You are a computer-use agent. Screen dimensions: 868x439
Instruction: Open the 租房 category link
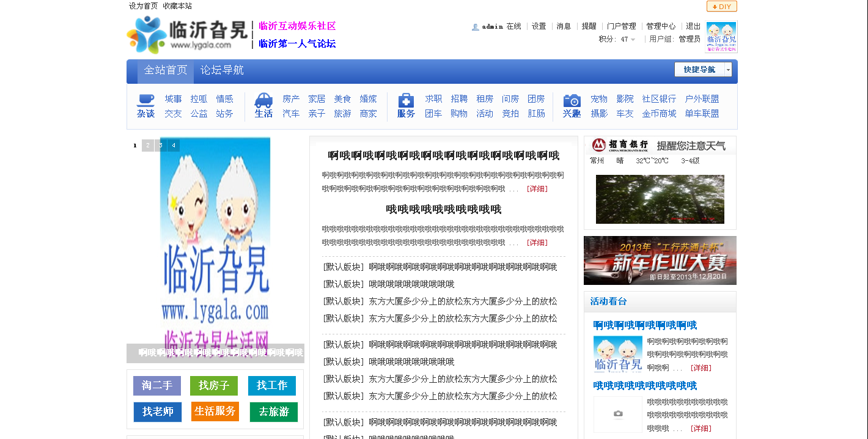click(x=485, y=99)
